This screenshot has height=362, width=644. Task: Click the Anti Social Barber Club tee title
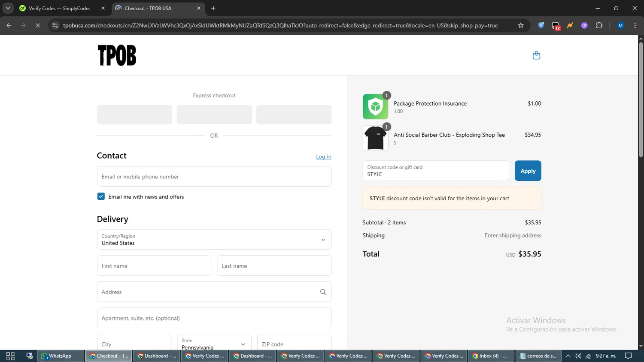[449, 135]
